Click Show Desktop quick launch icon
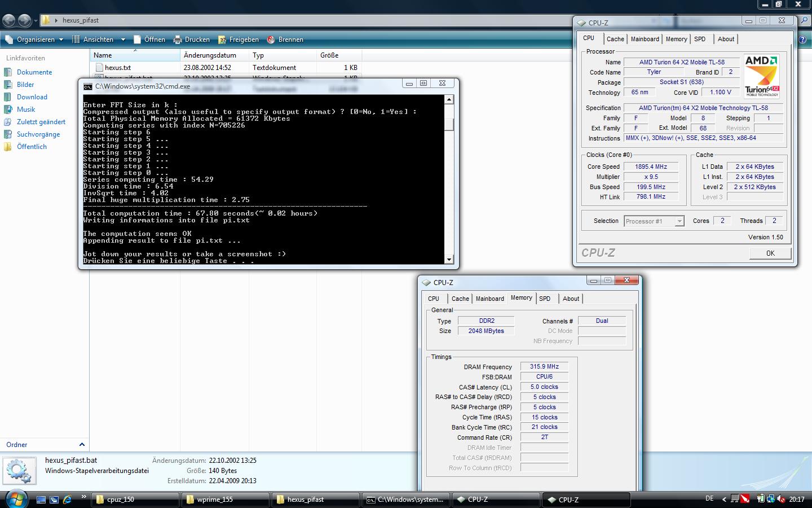 pyautogui.click(x=41, y=500)
